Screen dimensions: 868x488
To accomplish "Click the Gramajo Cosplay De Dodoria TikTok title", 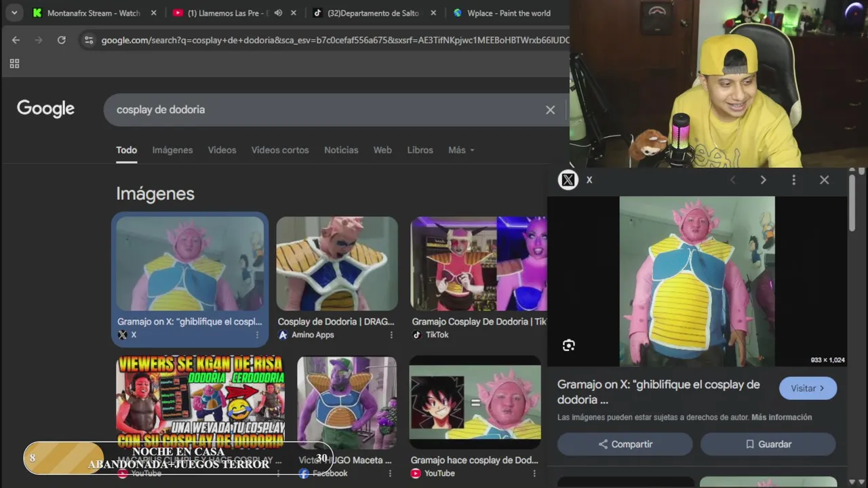I will click(479, 321).
